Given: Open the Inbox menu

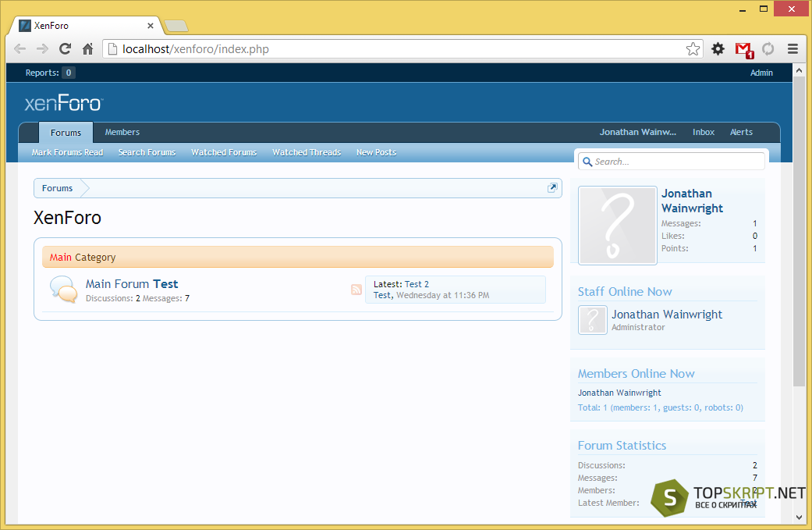Looking at the screenshot, I should point(704,132).
